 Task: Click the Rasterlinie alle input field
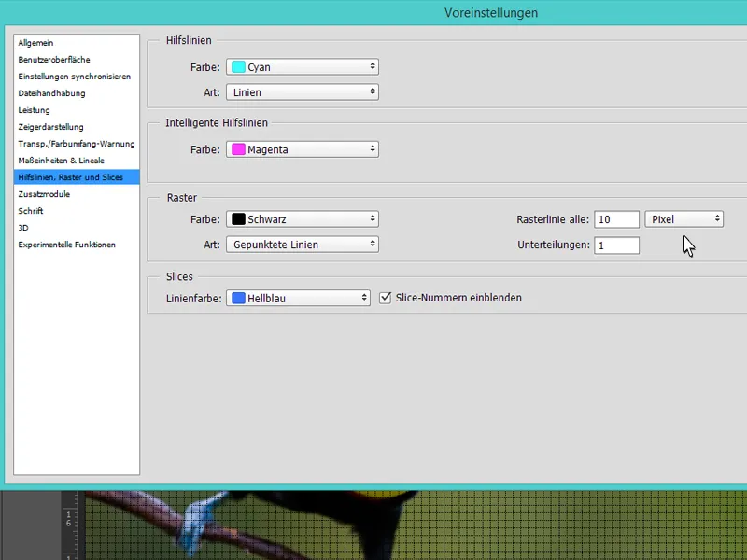pyautogui.click(x=616, y=219)
